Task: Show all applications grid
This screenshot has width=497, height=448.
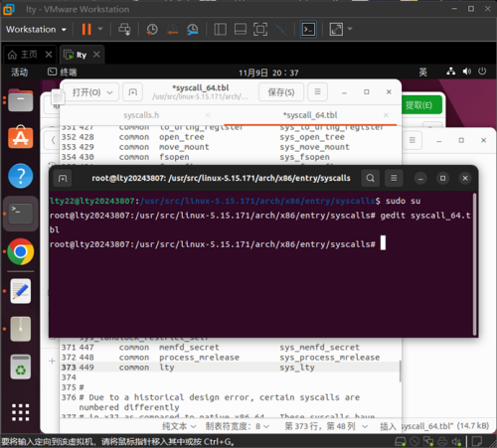Action: [x=21, y=412]
